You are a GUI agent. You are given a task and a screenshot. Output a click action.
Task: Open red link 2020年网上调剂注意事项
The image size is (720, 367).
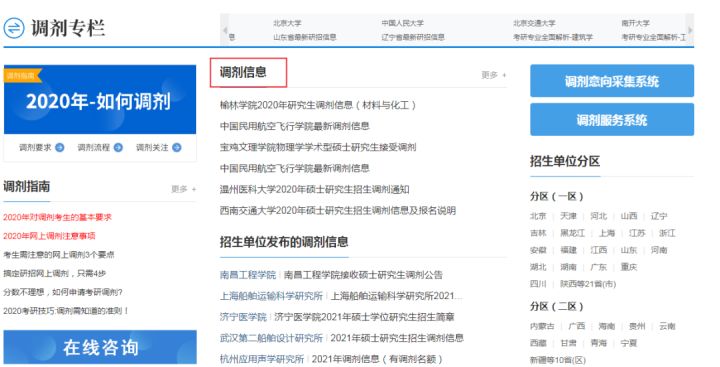tap(49, 236)
